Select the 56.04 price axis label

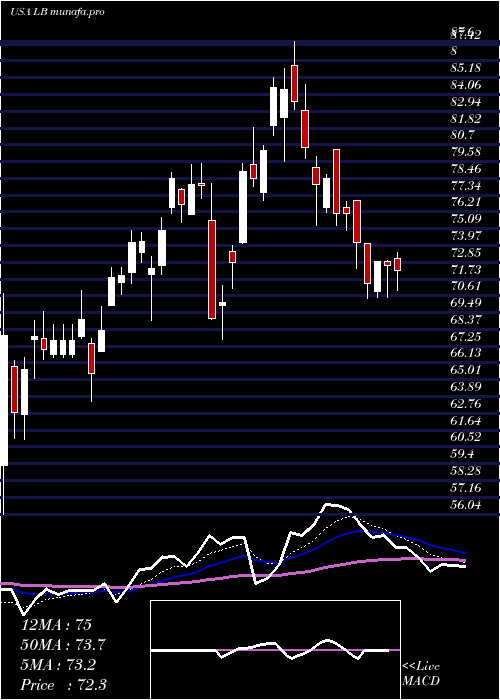pyautogui.click(x=466, y=504)
